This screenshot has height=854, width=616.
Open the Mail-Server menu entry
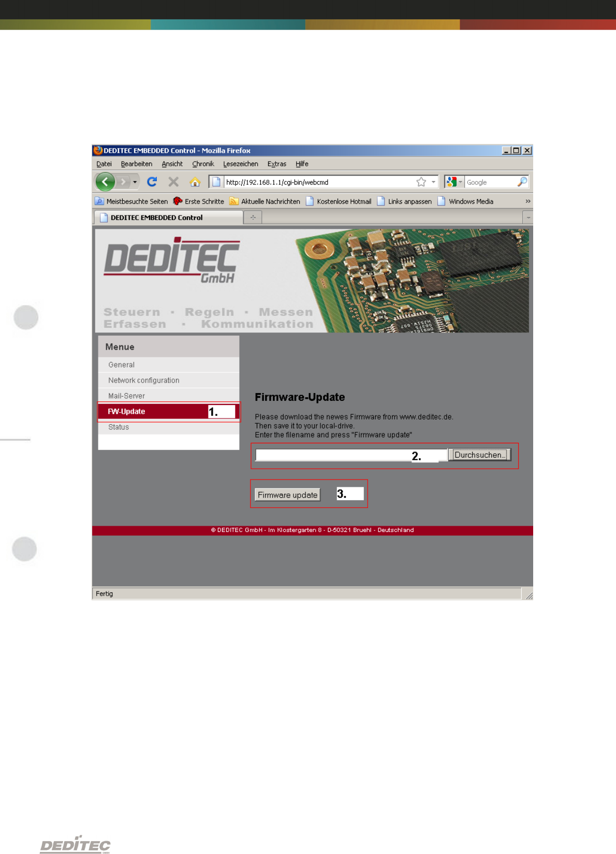(x=169, y=396)
